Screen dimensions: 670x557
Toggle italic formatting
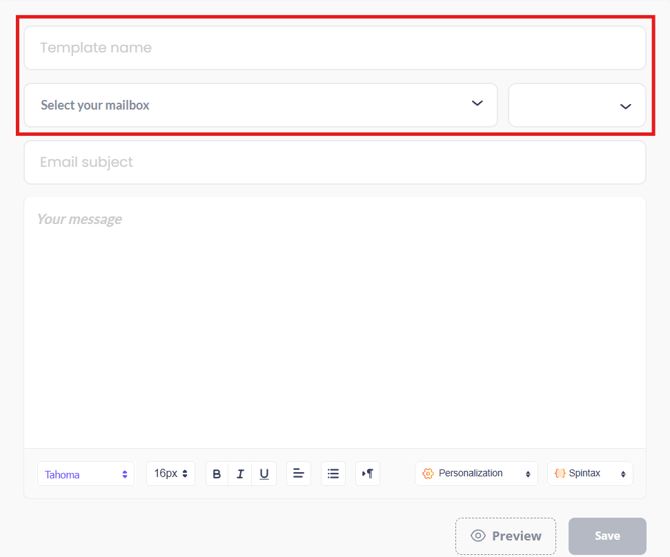click(x=240, y=474)
